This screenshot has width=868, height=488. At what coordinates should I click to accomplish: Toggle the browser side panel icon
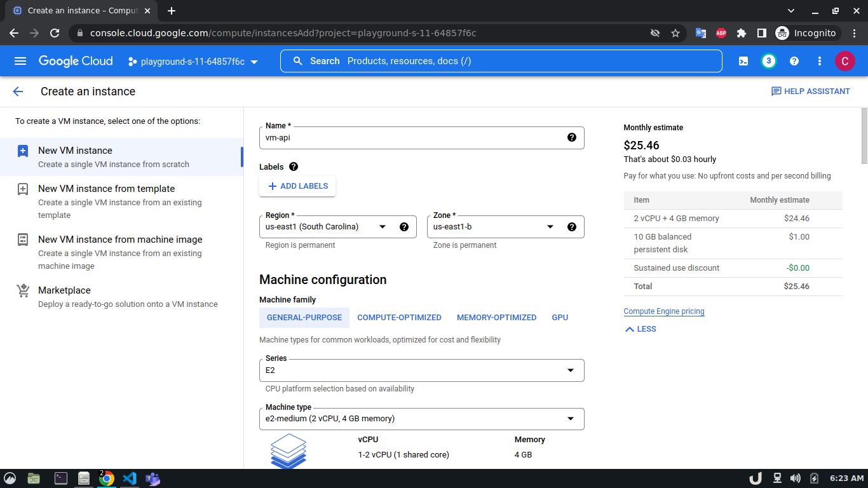tap(761, 33)
